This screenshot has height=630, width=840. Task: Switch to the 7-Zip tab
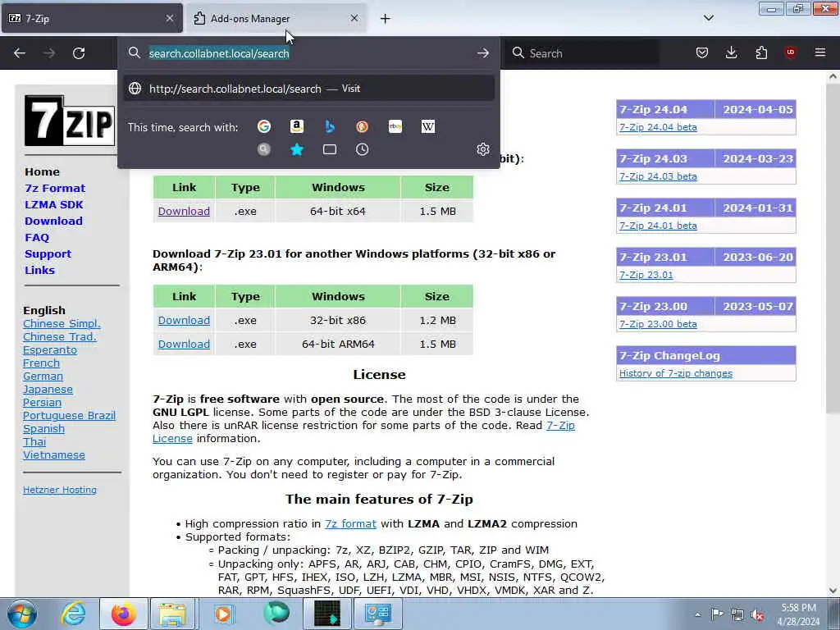pyautogui.click(x=92, y=18)
